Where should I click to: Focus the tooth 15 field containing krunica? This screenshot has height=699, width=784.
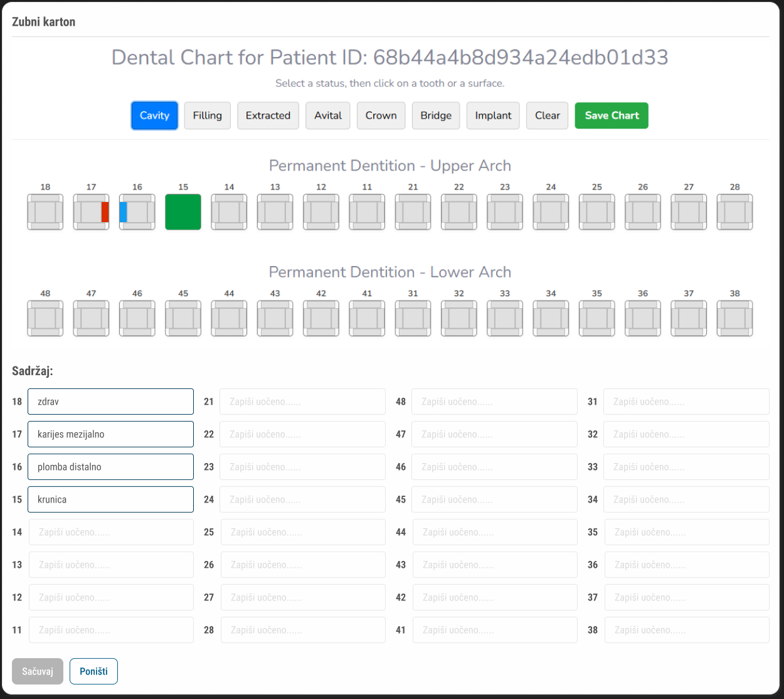pyautogui.click(x=110, y=499)
